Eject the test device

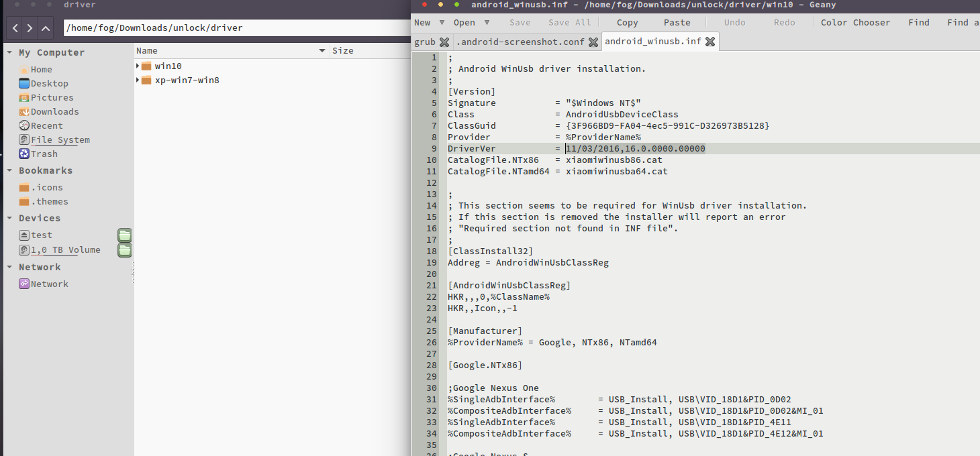24,235
